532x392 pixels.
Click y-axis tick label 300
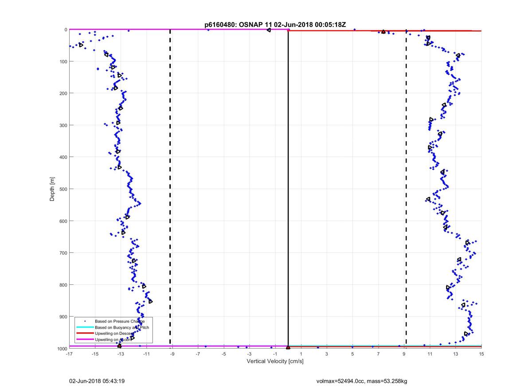point(63,125)
